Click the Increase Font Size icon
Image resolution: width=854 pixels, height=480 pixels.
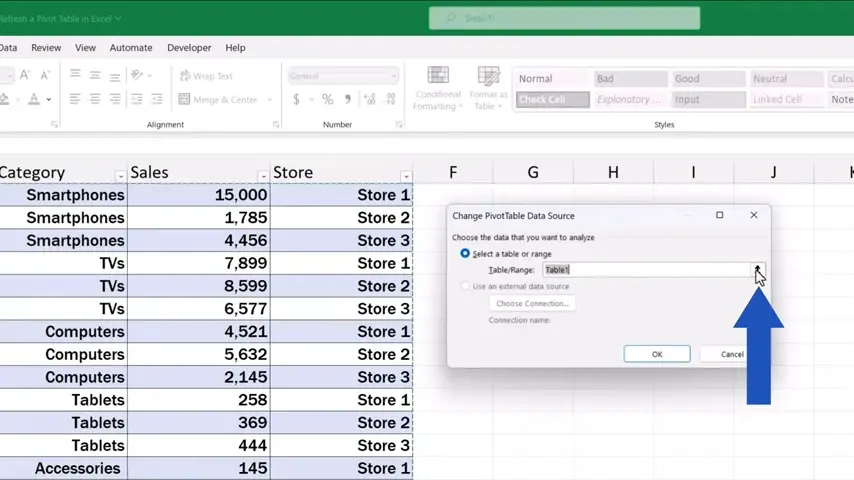pos(25,75)
